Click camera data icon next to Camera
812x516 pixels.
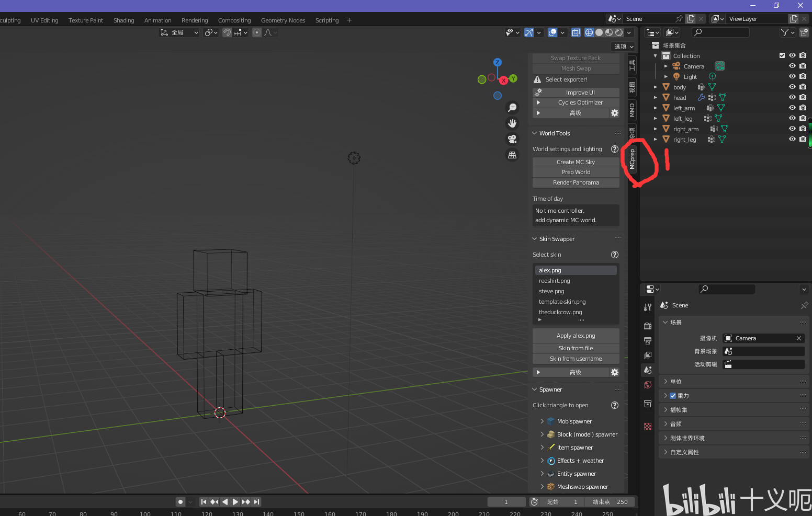point(720,66)
